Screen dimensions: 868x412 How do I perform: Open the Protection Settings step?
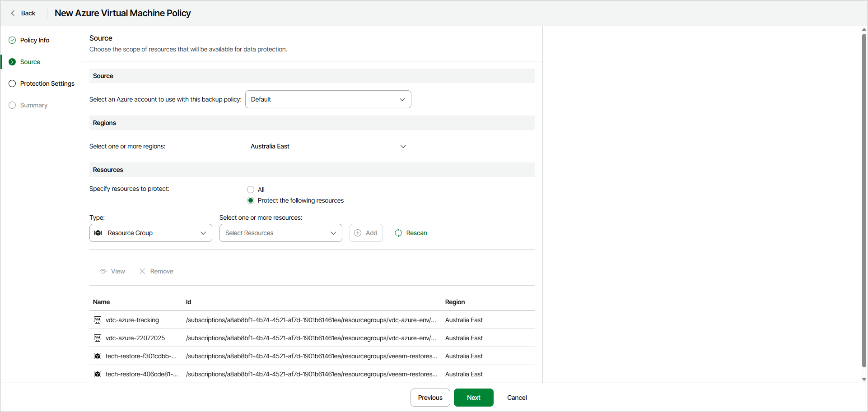point(47,83)
